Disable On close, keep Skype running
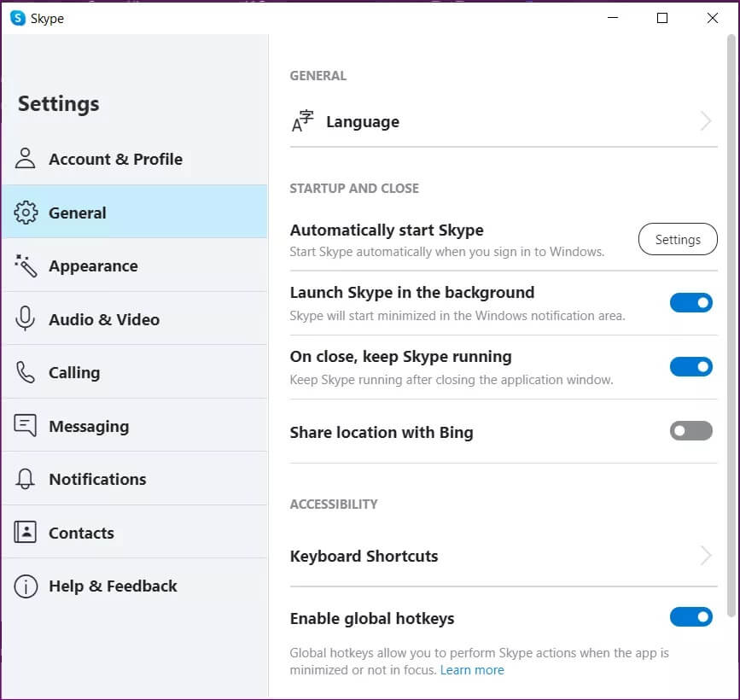The image size is (740, 700). [x=690, y=367]
